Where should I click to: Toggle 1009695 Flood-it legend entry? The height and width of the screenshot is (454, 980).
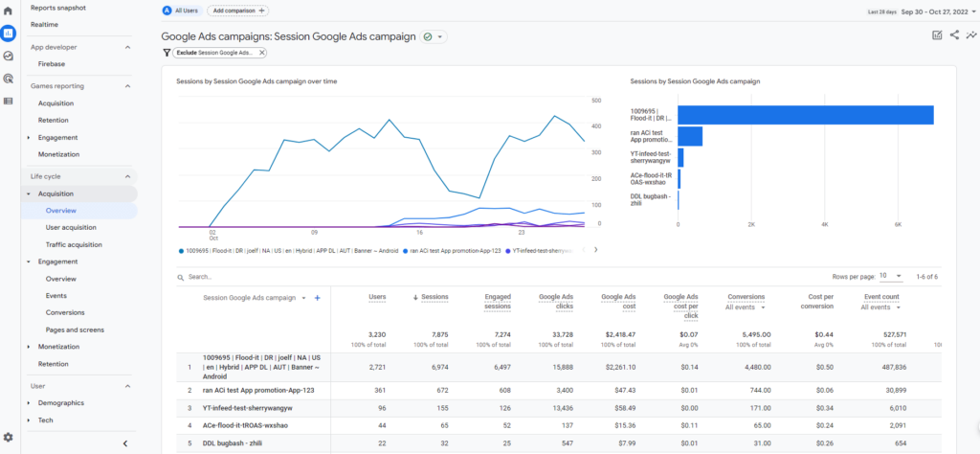tap(288, 250)
